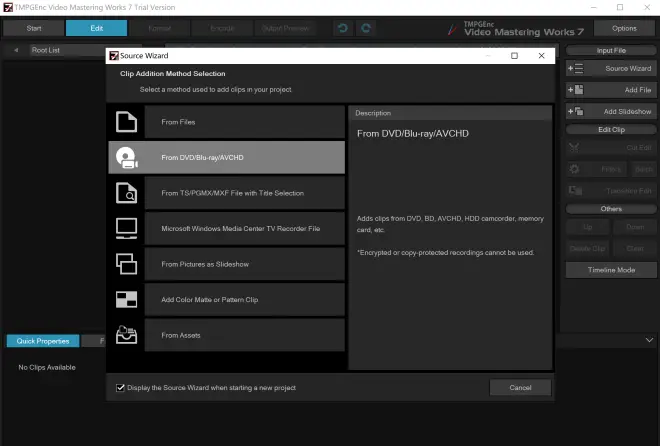The image size is (660, 446).
Task: Click the Media Center TV monitor icon
Action: pyautogui.click(x=126, y=228)
